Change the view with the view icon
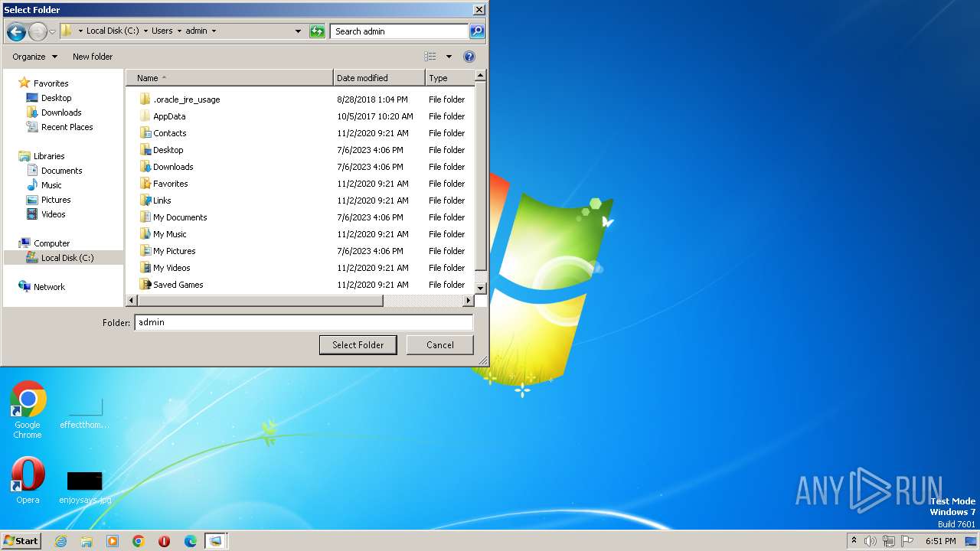The image size is (980, 551). click(430, 57)
